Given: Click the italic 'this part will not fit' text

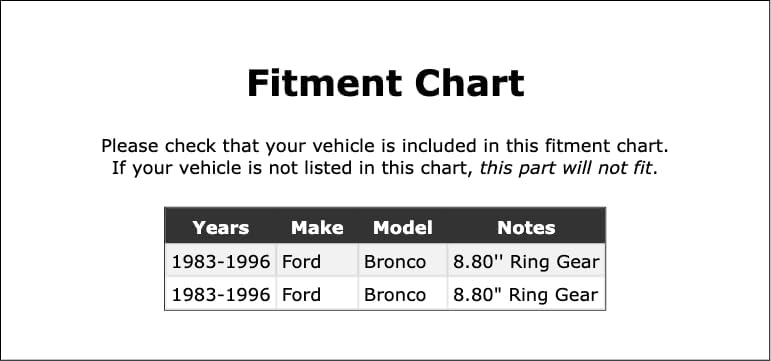Looking at the screenshot, I should pos(566,168).
